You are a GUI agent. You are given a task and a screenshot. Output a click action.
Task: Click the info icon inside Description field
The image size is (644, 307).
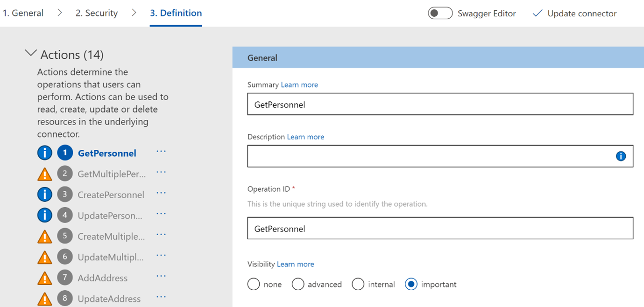pyautogui.click(x=621, y=156)
